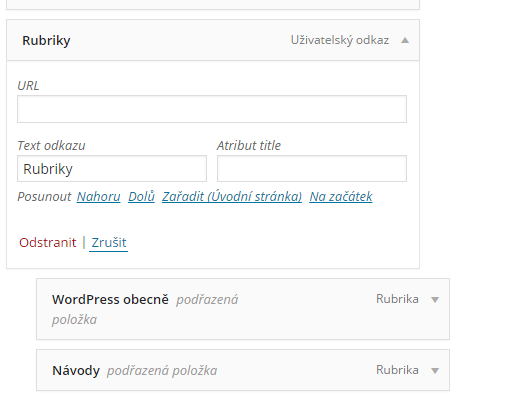Move item up with Nahoru link
The image size is (514, 397).
pos(98,196)
